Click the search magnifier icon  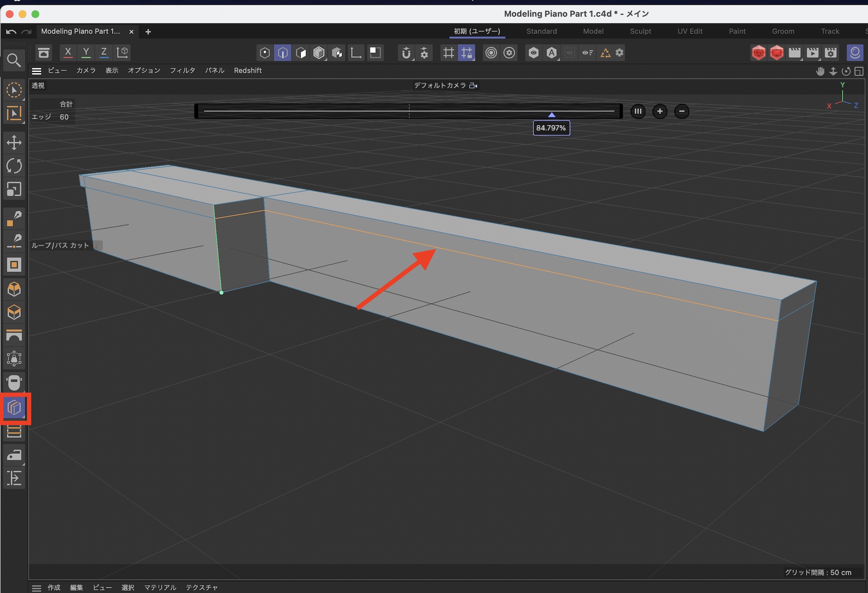click(x=14, y=60)
